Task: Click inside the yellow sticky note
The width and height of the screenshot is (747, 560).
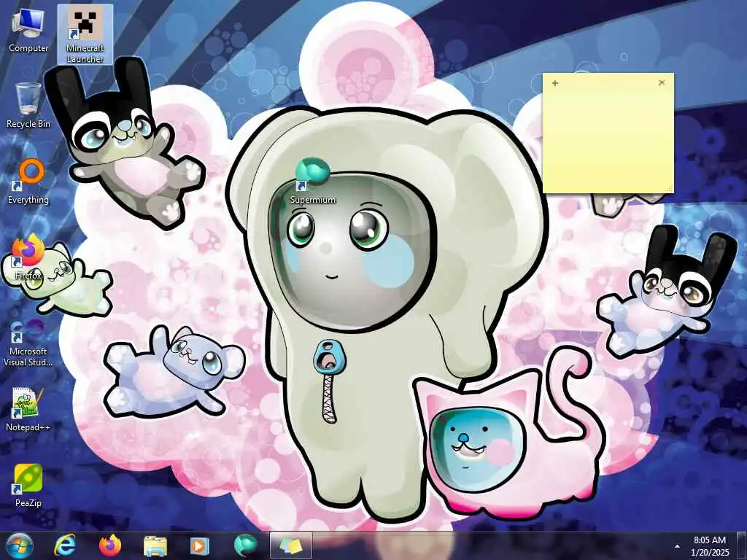Action: pyautogui.click(x=608, y=141)
